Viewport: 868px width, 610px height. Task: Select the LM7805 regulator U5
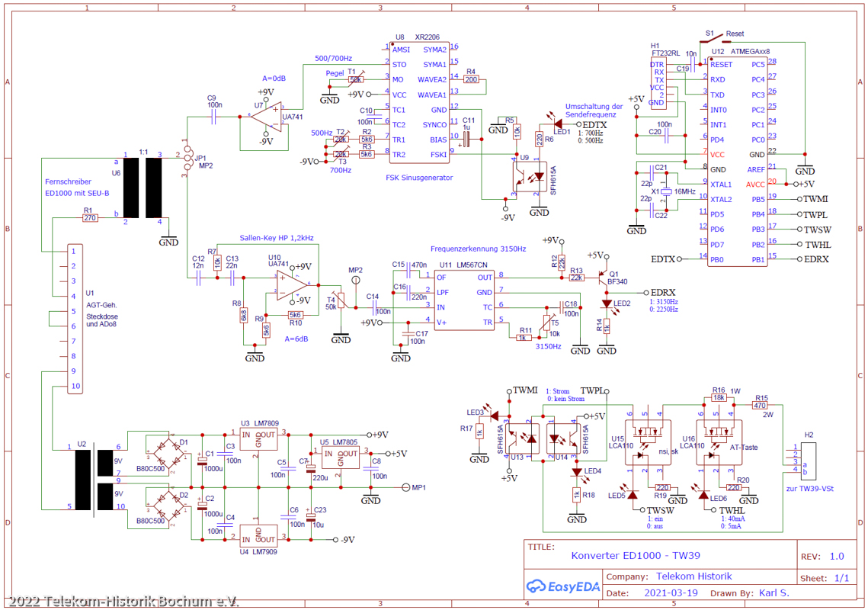(x=339, y=458)
